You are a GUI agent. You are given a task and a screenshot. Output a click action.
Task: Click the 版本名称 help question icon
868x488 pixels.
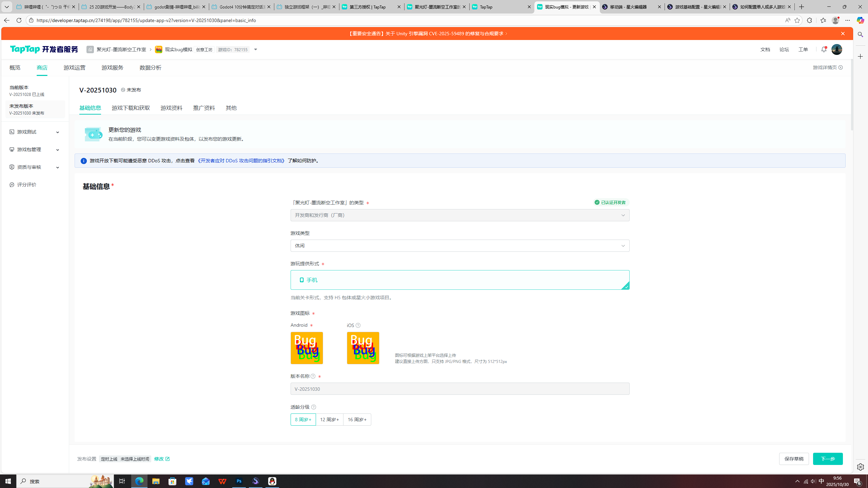tap(313, 376)
